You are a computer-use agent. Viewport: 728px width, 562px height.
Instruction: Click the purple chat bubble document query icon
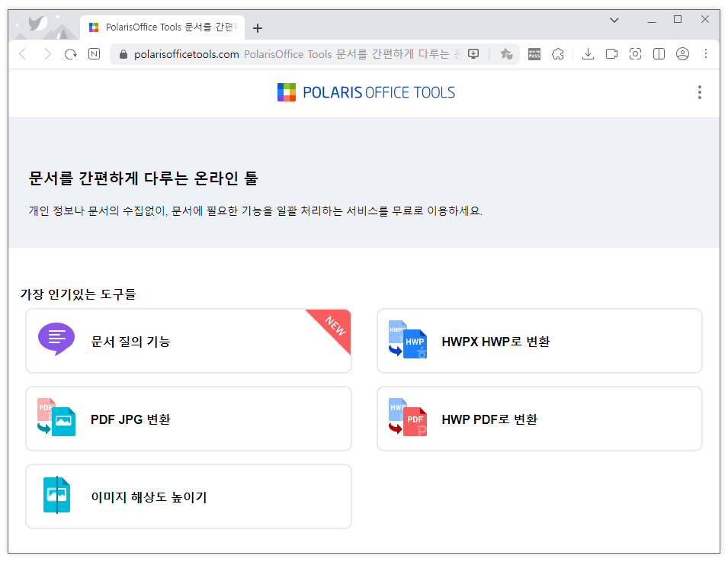click(56, 339)
